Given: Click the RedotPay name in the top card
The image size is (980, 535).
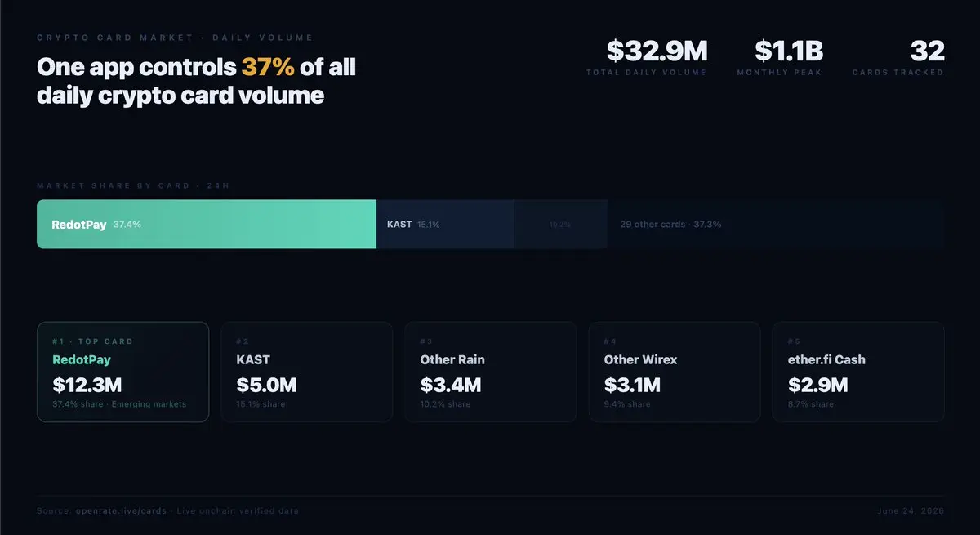Looking at the screenshot, I should pyautogui.click(x=82, y=359).
